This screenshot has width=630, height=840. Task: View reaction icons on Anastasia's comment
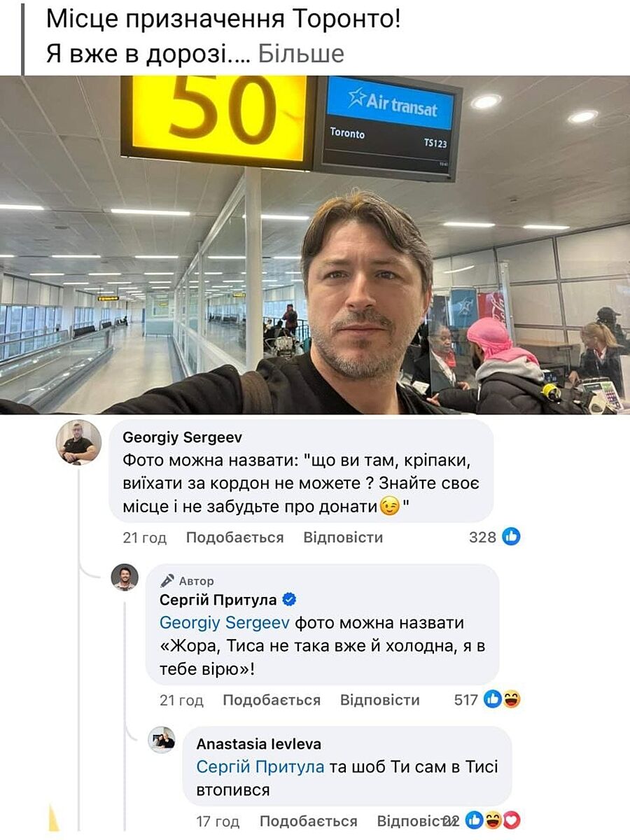coord(493,820)
